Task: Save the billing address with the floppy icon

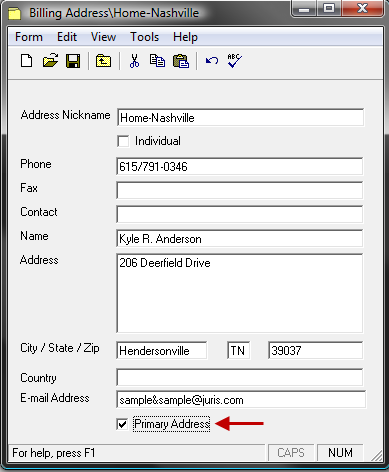Action: 73,61
